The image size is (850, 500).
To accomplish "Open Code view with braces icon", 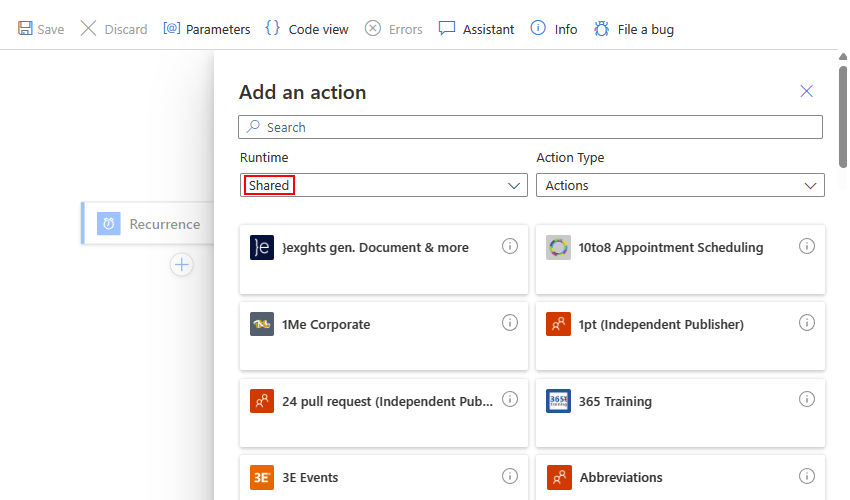I will [273, 29].
